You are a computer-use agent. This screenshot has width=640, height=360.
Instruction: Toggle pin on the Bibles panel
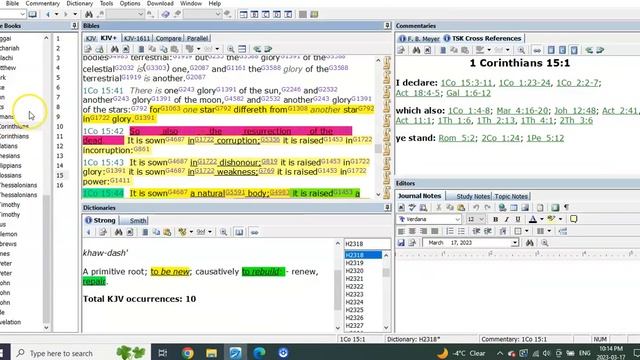(387, 26)
